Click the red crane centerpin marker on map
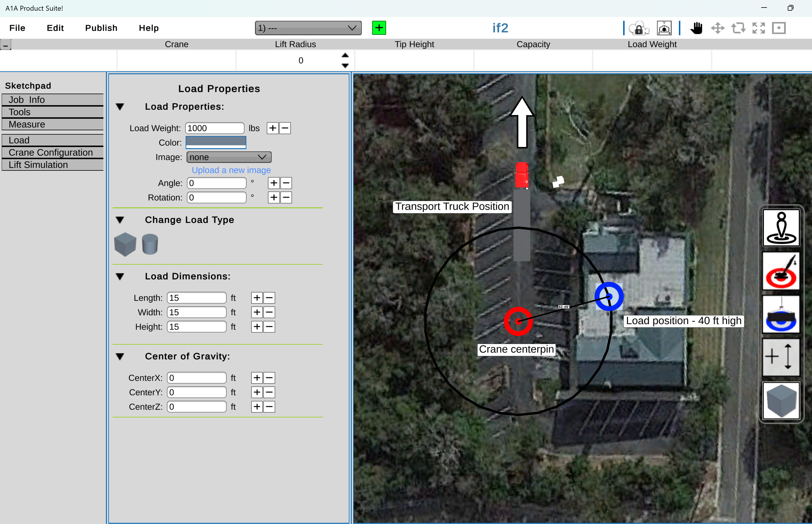812x524 pixels. pos(518,321)
